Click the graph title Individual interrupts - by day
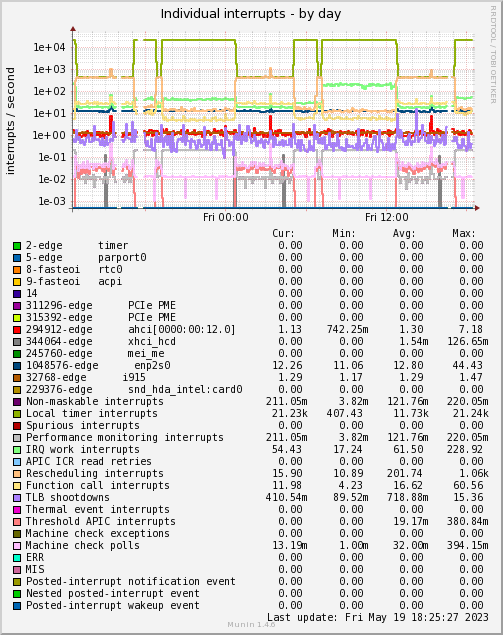This screenshot has height=635, width=503. (x=251, y=14)
